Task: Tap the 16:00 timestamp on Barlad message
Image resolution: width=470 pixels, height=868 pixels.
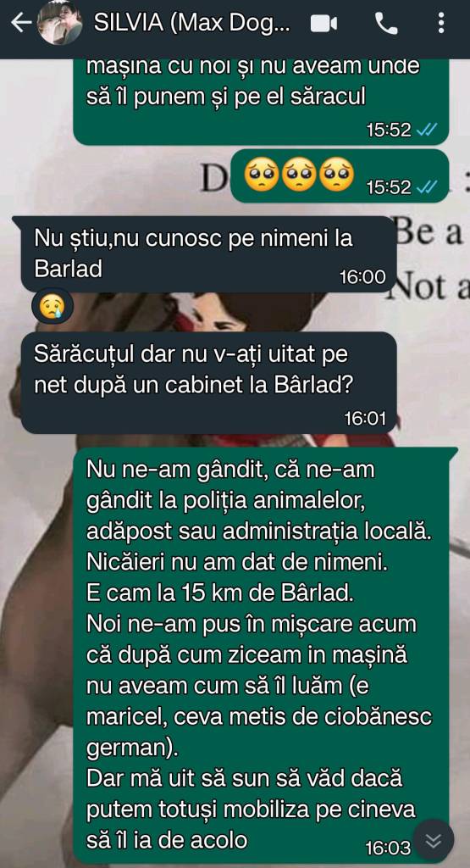Action: [x=362, y=277]
